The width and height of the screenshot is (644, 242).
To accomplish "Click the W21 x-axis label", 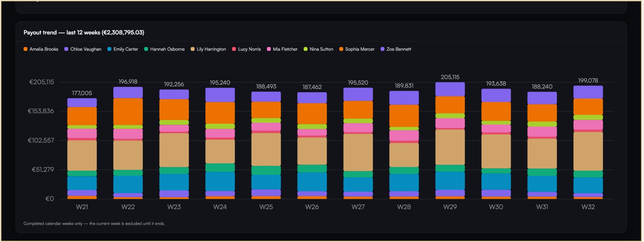I will pos(82,207).
